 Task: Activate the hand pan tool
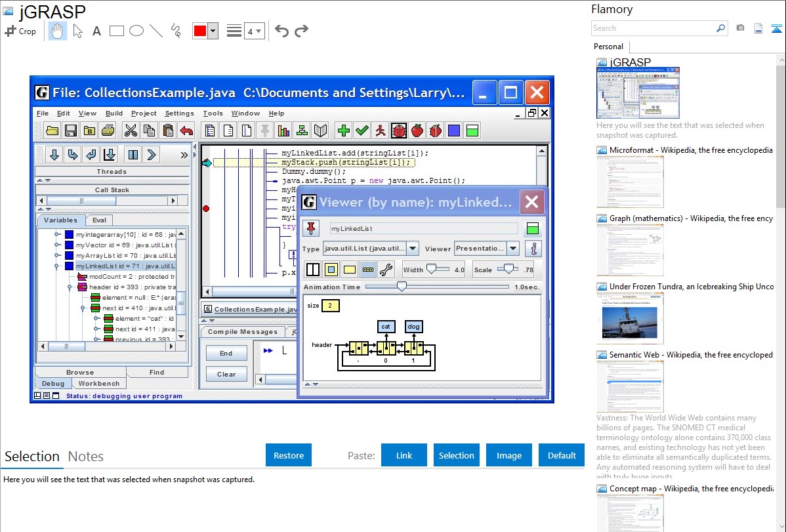(x=58, y=31)
